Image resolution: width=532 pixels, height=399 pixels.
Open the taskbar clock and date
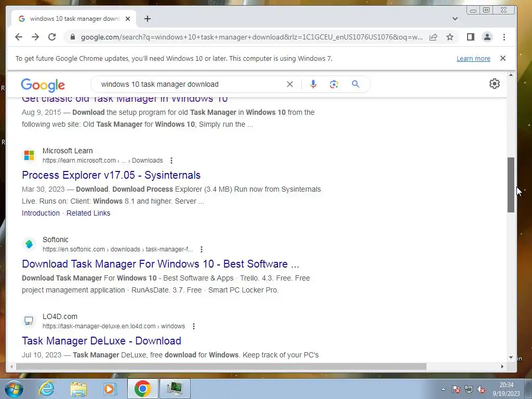[x=506, y=389]
